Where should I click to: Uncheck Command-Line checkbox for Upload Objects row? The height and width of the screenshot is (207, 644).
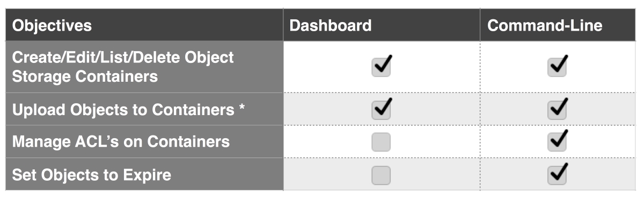pos(557,110)
